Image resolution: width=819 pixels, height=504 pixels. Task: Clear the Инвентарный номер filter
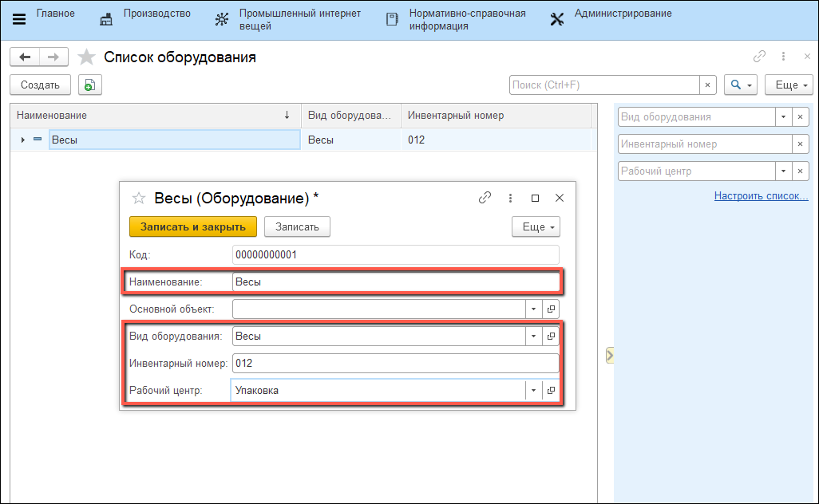point(800,144)
